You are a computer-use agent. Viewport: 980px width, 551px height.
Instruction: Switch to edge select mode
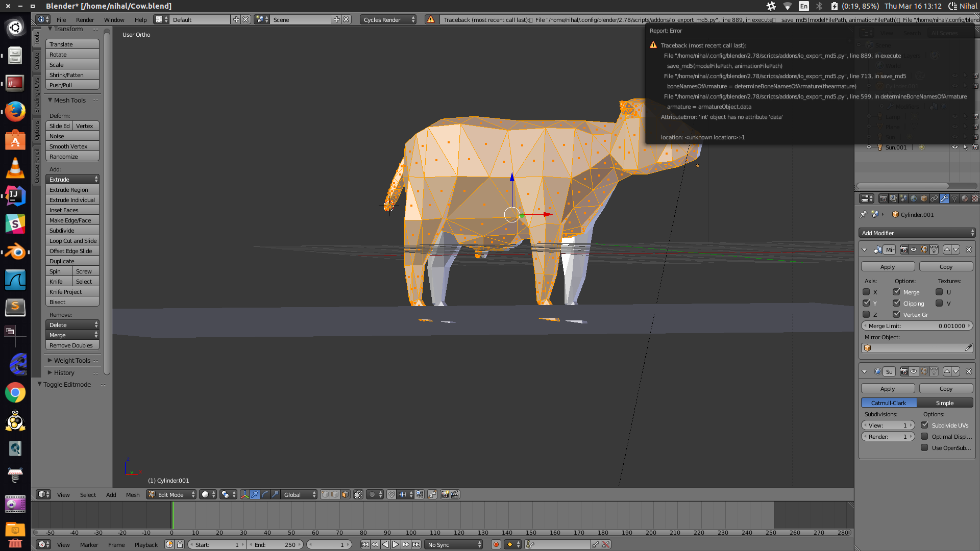pos(335,494)
